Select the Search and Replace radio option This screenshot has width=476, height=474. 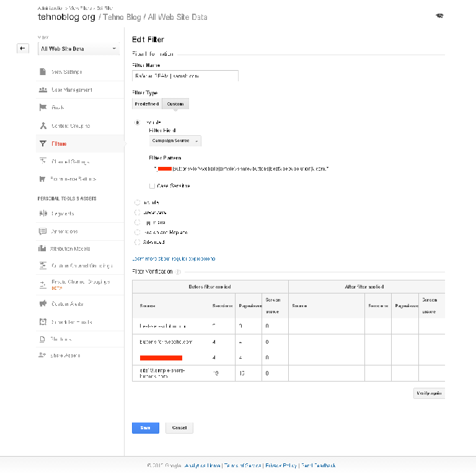137,232
